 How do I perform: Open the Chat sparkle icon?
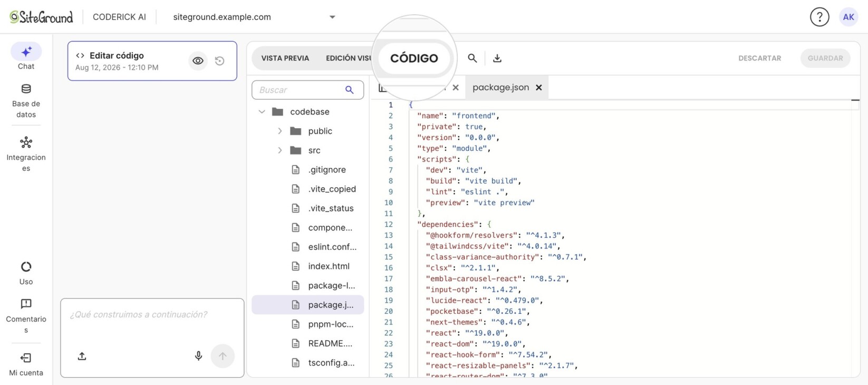26,52
